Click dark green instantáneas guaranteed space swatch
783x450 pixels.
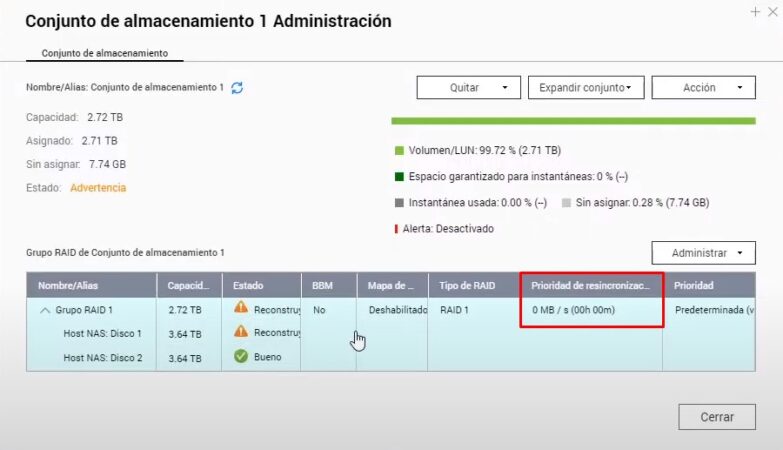coord(399,177)
